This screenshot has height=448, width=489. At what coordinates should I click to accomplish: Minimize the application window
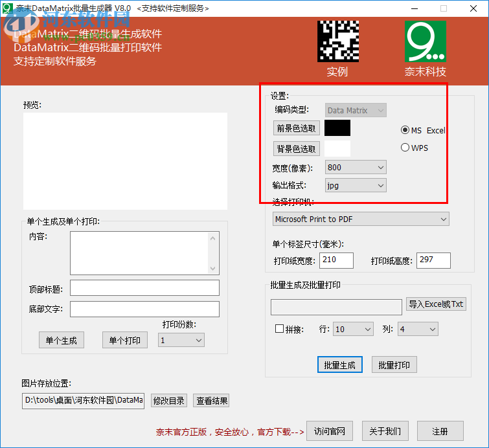(415, 8)
